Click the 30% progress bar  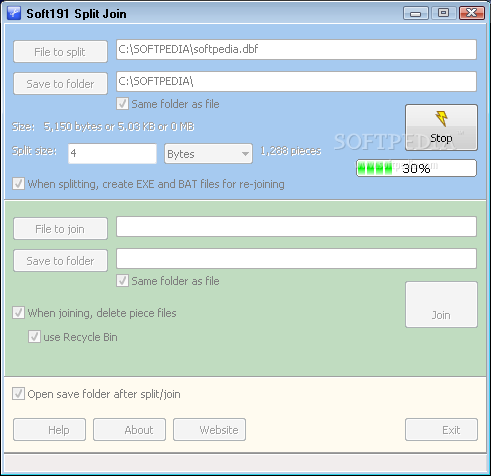tap(416, 168)
